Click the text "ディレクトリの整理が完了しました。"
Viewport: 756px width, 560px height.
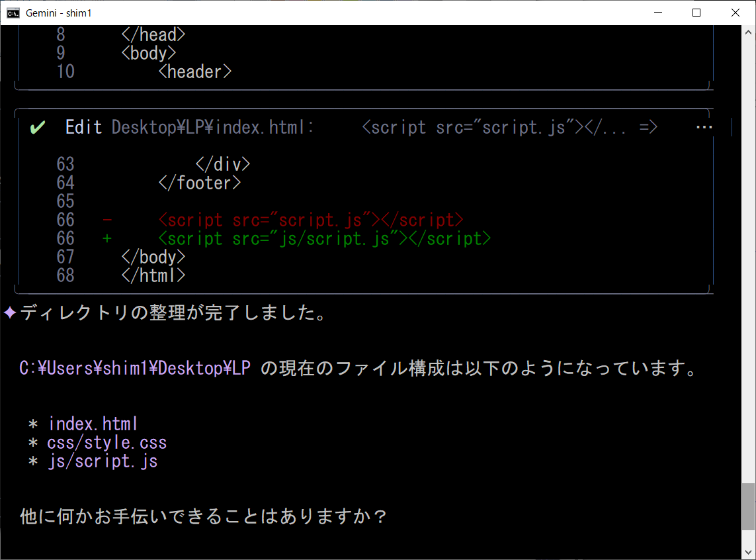click(173, 313)
